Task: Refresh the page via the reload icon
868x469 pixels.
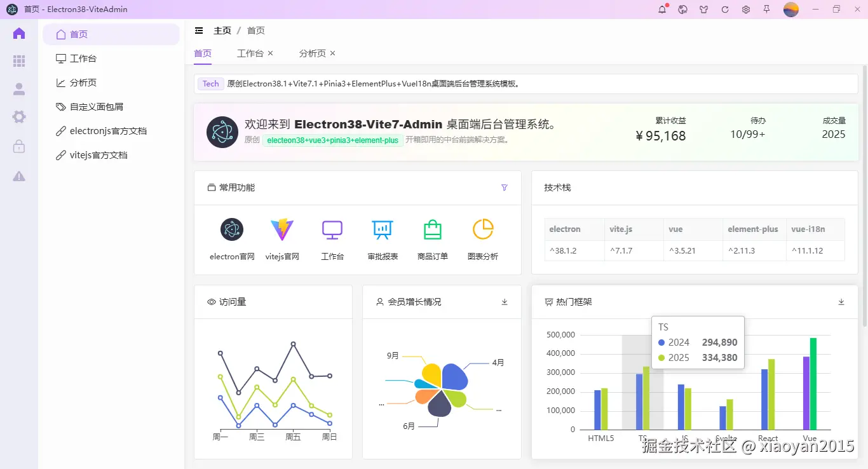Action: (724, 9)
